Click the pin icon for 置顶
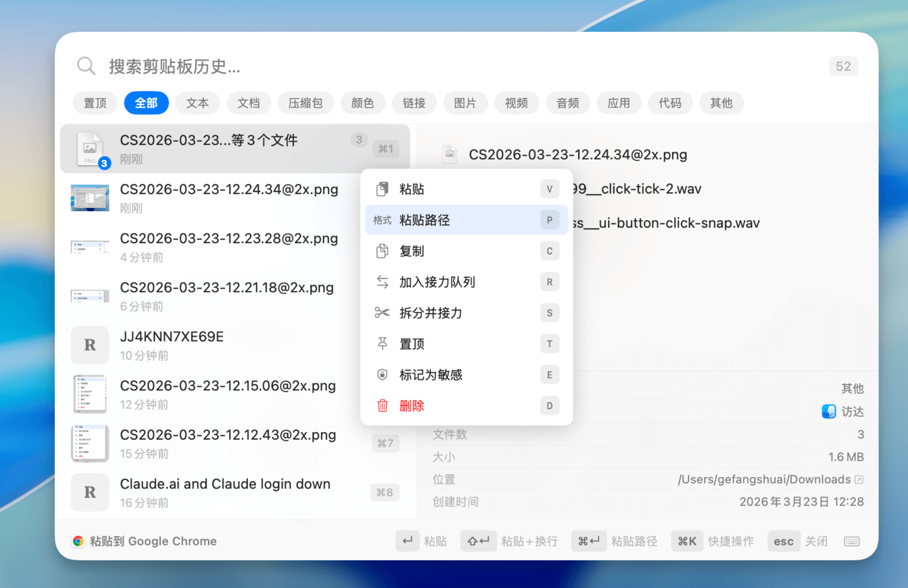 (382, 344)
